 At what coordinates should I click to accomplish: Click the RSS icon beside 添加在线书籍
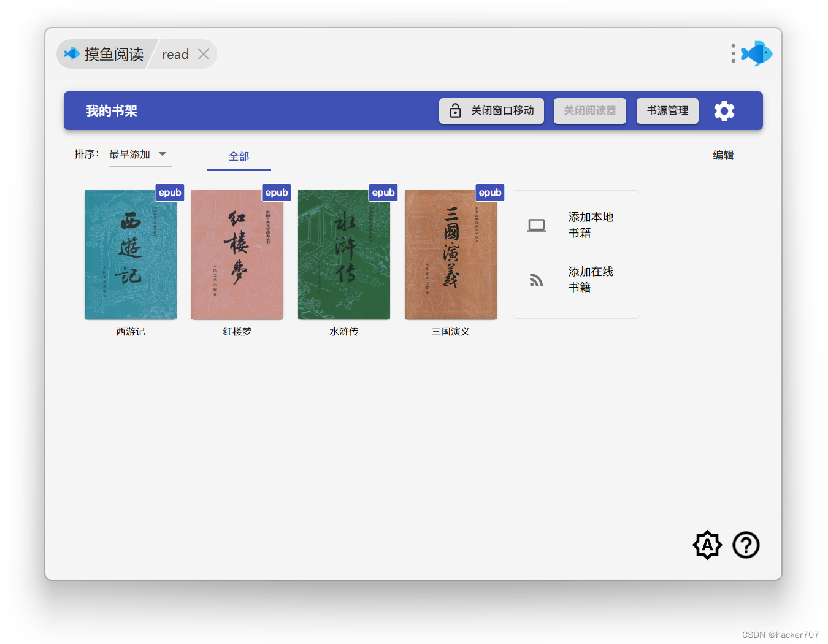coord(536,280)
